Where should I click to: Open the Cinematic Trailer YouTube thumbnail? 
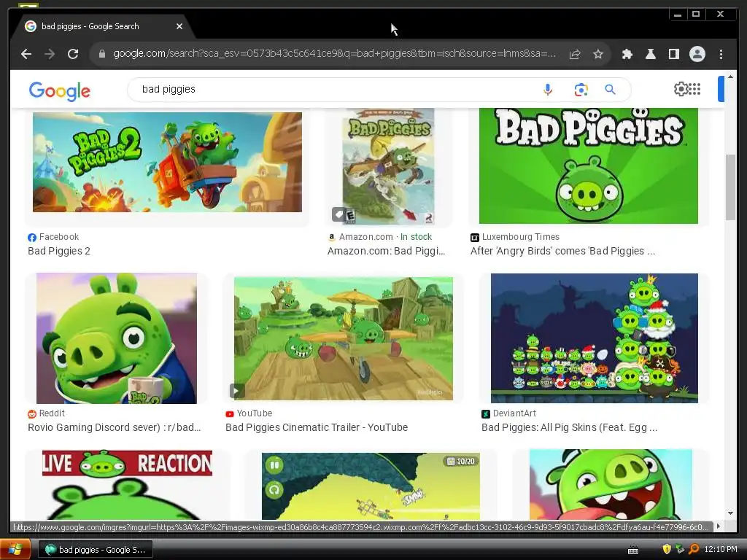344,338
